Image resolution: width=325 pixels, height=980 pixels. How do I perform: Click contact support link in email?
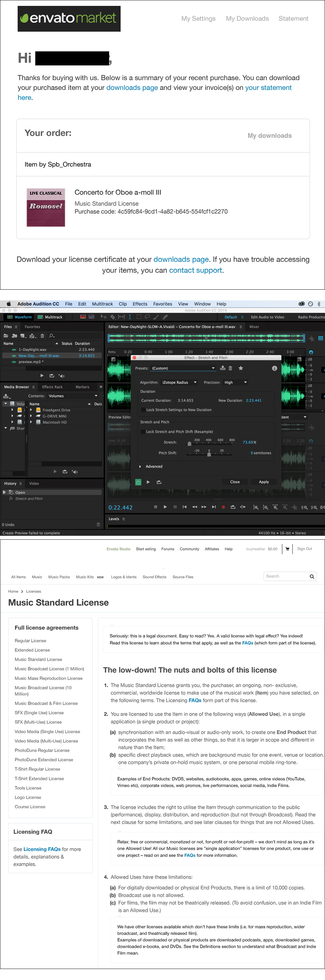click(196, 270)
